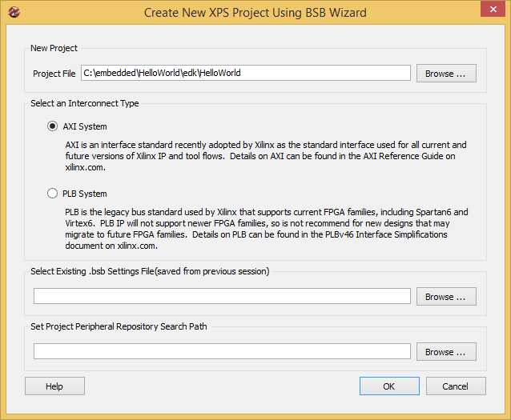Browse for the Project File location
Viewport: 511px width, 420px height.
tap(445, 74)
